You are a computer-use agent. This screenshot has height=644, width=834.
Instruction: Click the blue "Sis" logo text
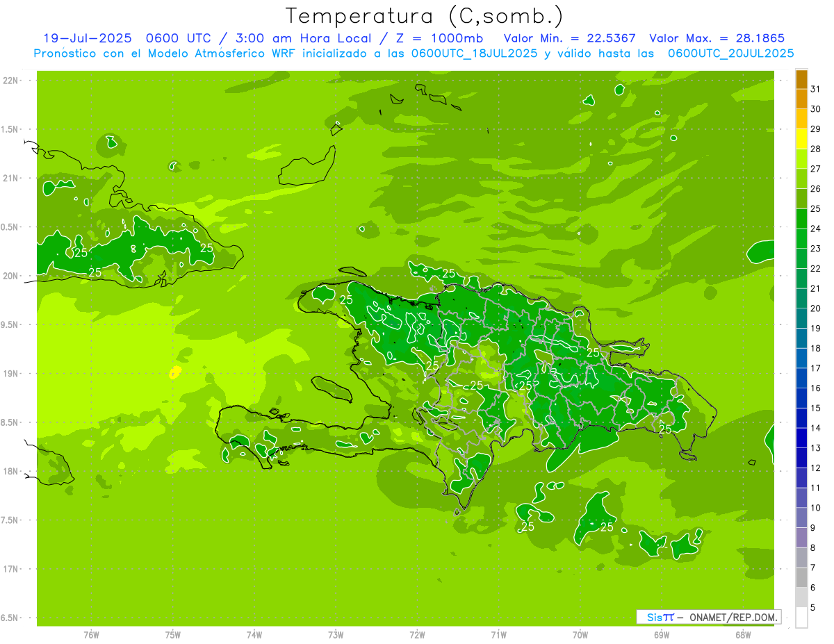coord(655,617)
